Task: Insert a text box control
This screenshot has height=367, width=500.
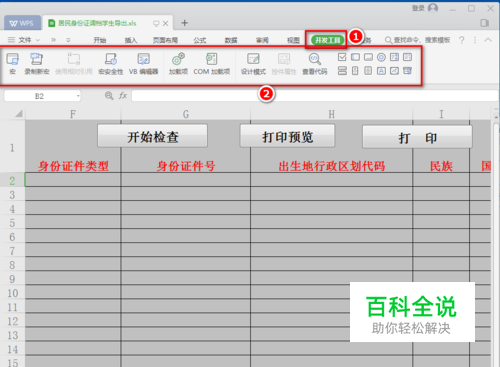Action: pyautogui.click(x=355, y=57)
